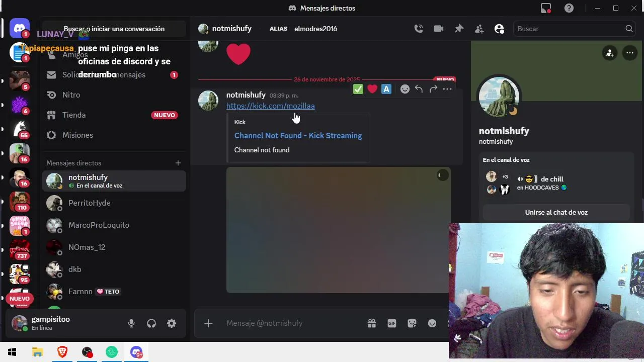Open notmishufy's large profile avatar
This screenshot has height=362, width=644.
(499, 97)
